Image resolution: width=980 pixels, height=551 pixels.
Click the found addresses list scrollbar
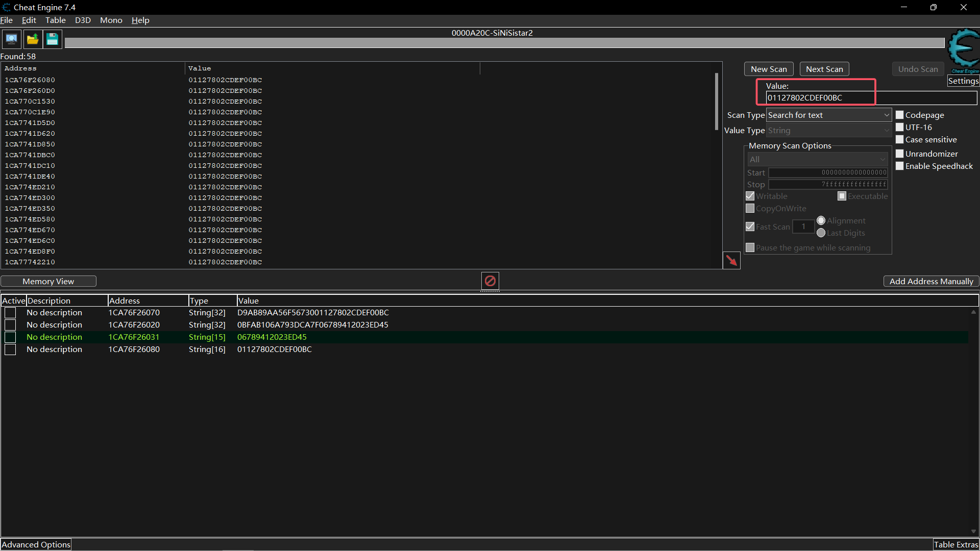[717, 102]
